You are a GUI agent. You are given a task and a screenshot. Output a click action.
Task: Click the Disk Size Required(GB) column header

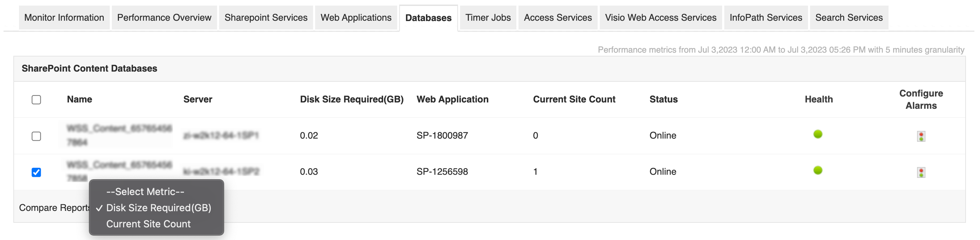[351, 100]
